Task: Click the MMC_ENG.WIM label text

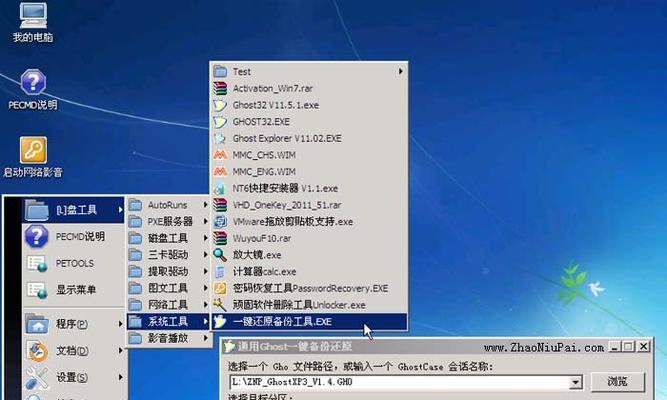Action: pos(264,172)
